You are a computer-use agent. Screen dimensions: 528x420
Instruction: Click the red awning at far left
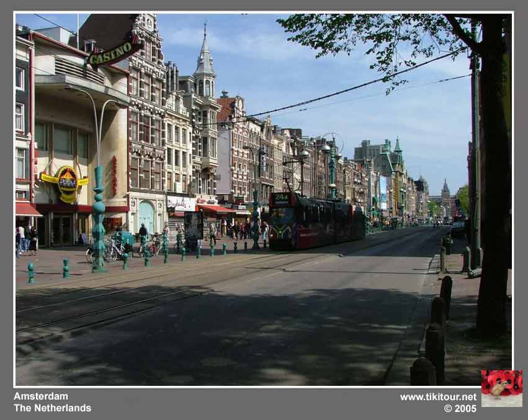(26, 210)
